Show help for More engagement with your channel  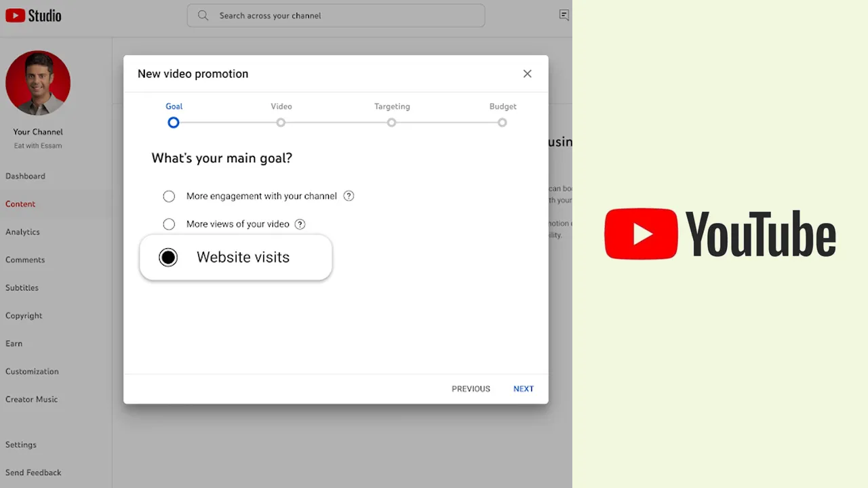349,196
